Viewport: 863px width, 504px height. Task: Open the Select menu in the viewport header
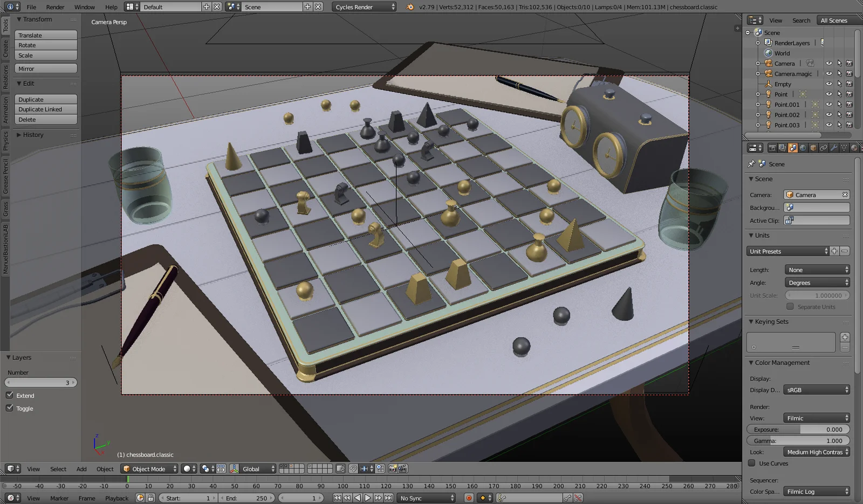point(58,468)
